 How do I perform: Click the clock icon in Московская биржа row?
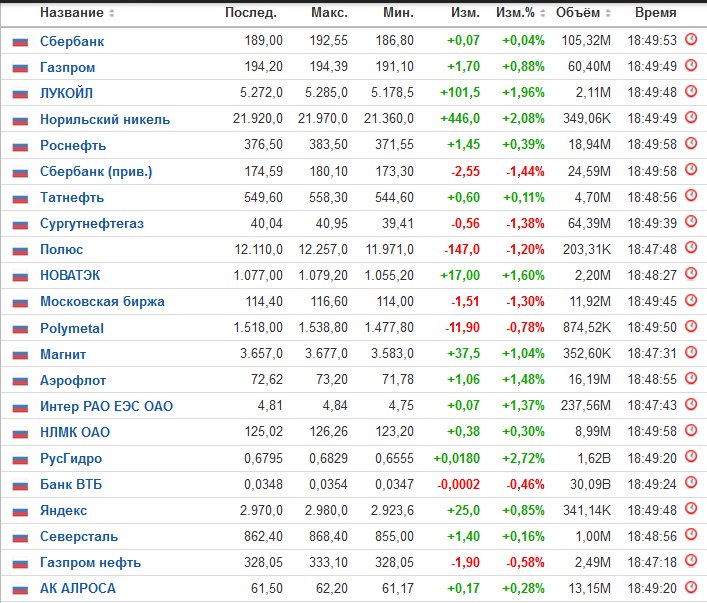click(x=691, y=300)
